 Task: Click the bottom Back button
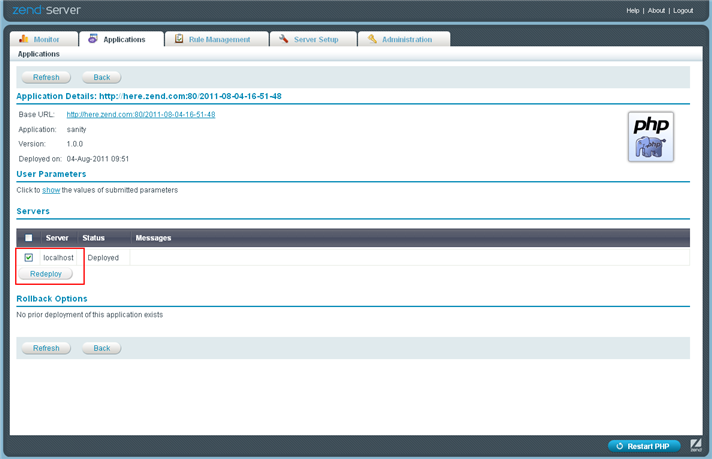point(101,348)
